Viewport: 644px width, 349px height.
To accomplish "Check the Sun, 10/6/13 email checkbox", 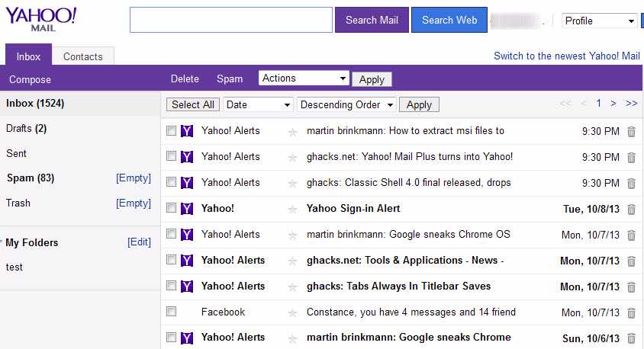I will [x=171, y=337].
